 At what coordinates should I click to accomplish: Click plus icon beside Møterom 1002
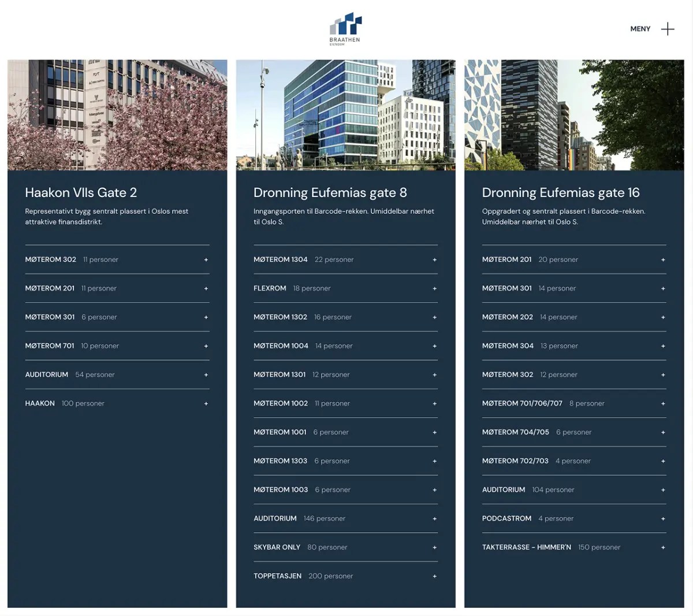coord(435,403)
